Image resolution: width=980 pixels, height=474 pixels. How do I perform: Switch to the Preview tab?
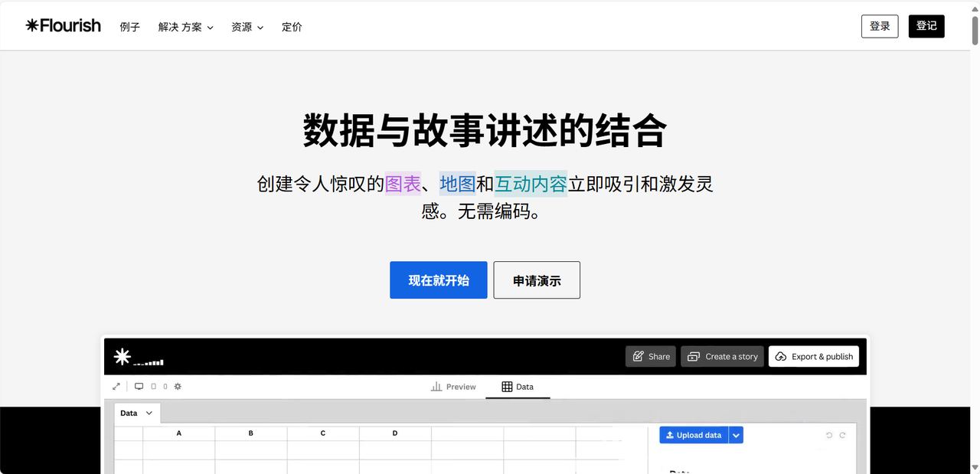453,387
